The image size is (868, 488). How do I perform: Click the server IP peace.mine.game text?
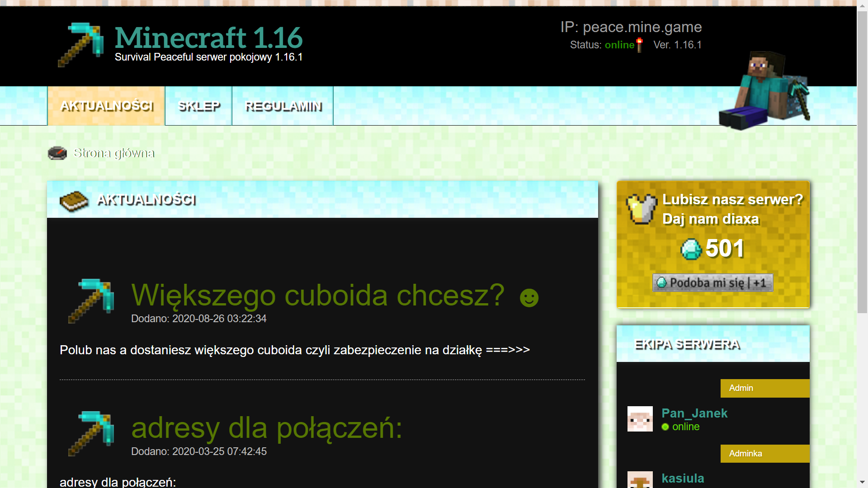(x=631, y=27)
